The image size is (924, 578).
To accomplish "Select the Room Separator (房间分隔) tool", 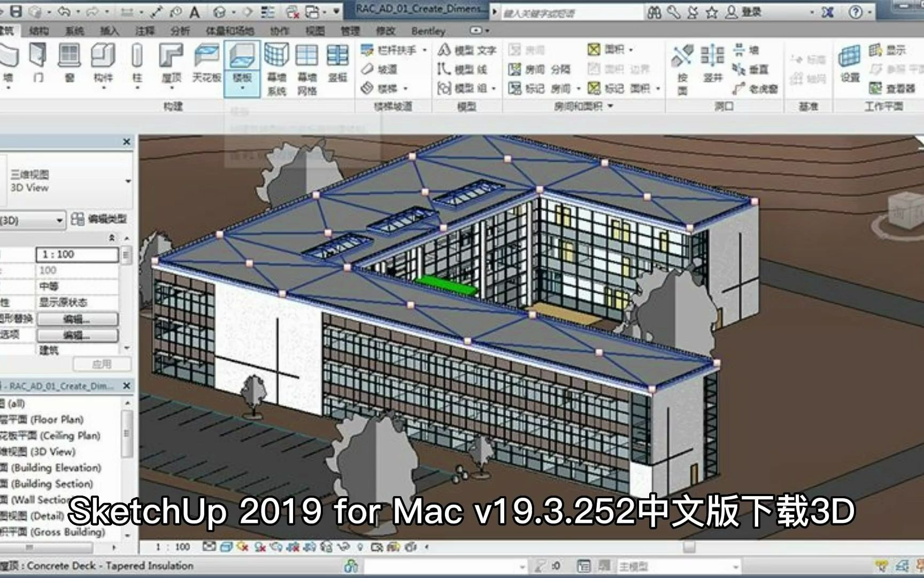I will (x=540, y=69).
